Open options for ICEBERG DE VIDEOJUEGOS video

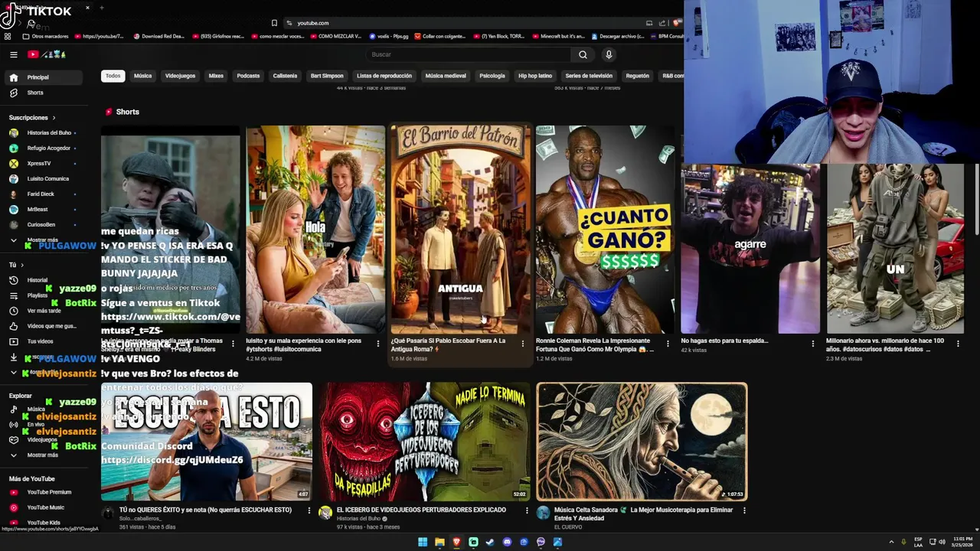(527, 510)
